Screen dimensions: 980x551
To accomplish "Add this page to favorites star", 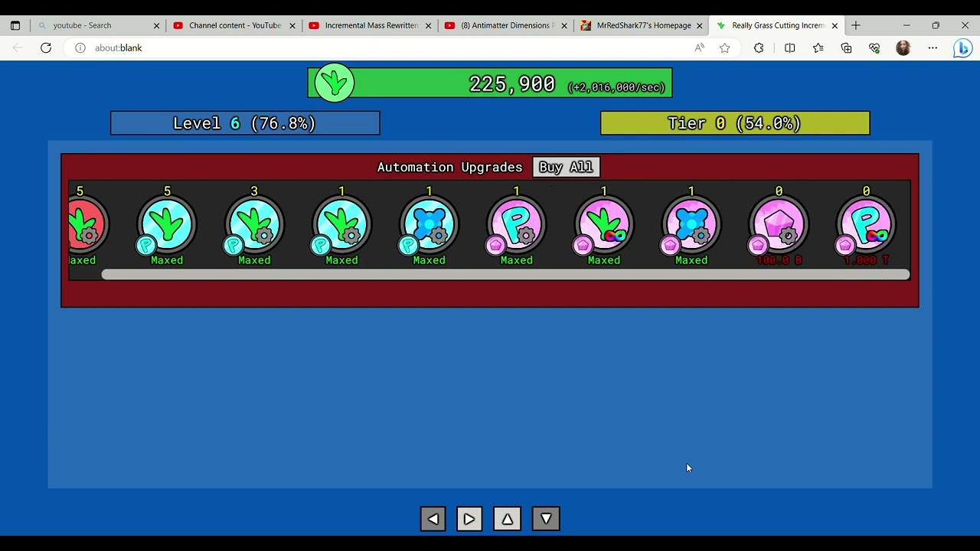I will coord(724,47).
